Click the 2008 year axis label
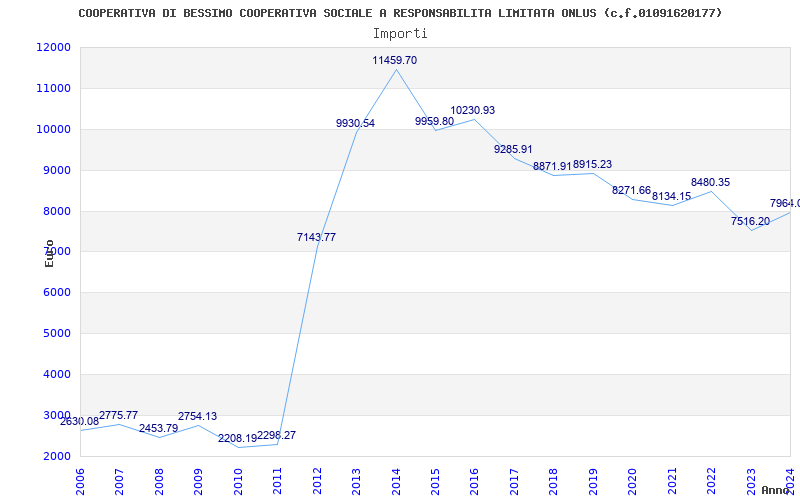 pos(159,481)
